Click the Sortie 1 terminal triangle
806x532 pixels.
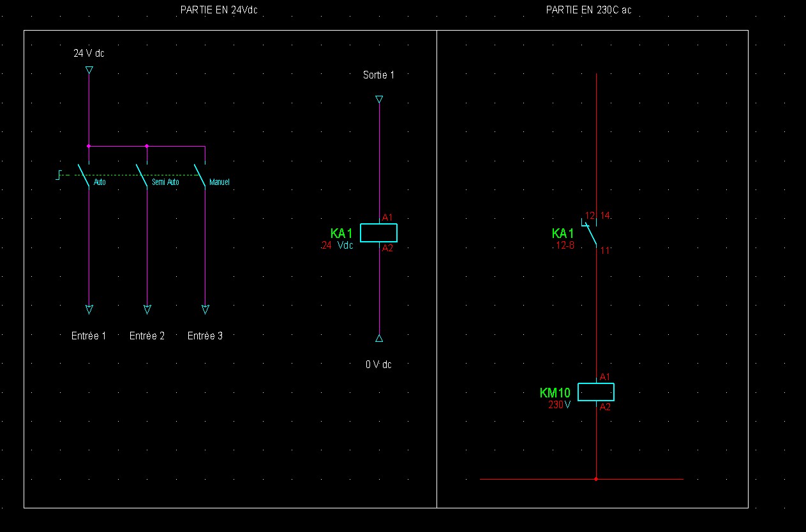pos(379,99)
